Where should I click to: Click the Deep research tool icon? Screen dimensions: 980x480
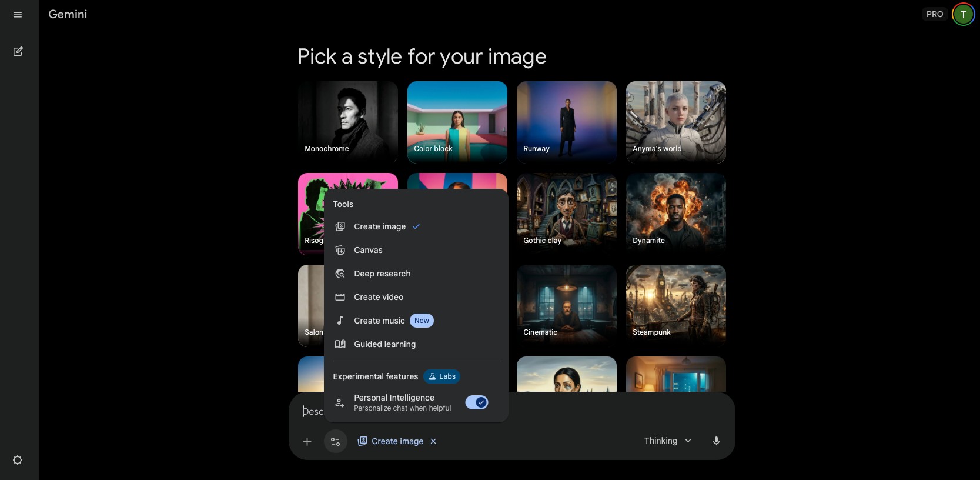click(340, 274)
